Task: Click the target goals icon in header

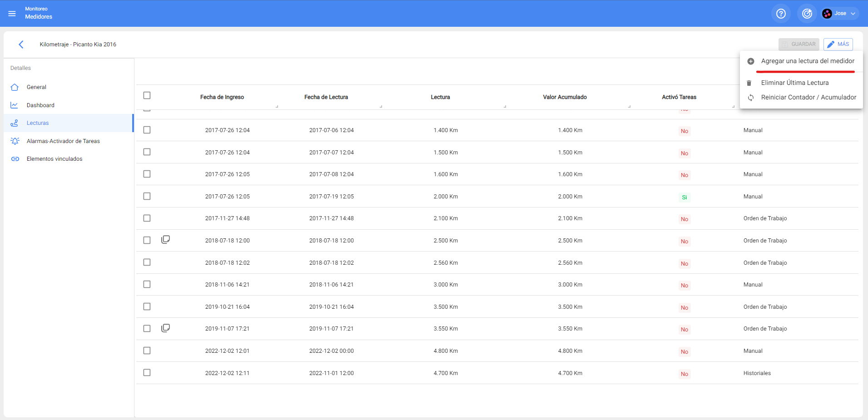Action: coord(807,14)
